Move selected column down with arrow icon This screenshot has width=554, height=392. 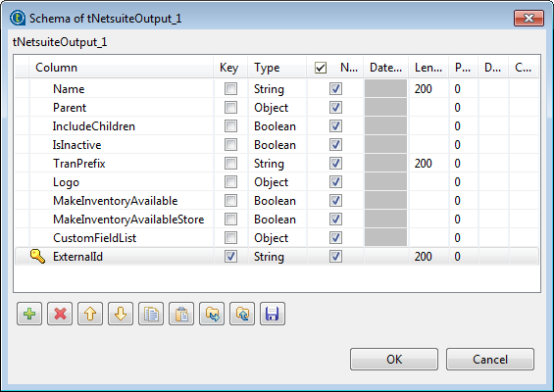click(121, 314)
